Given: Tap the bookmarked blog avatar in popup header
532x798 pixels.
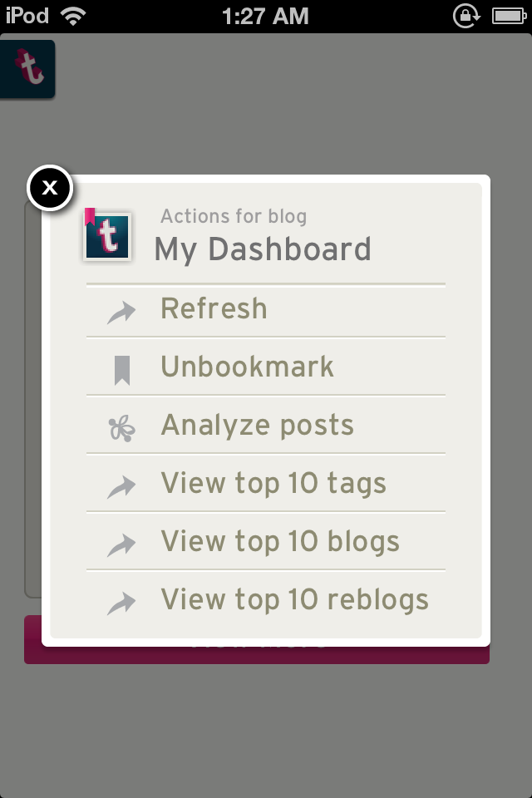Looking at the screenshot, I should 107,235.
